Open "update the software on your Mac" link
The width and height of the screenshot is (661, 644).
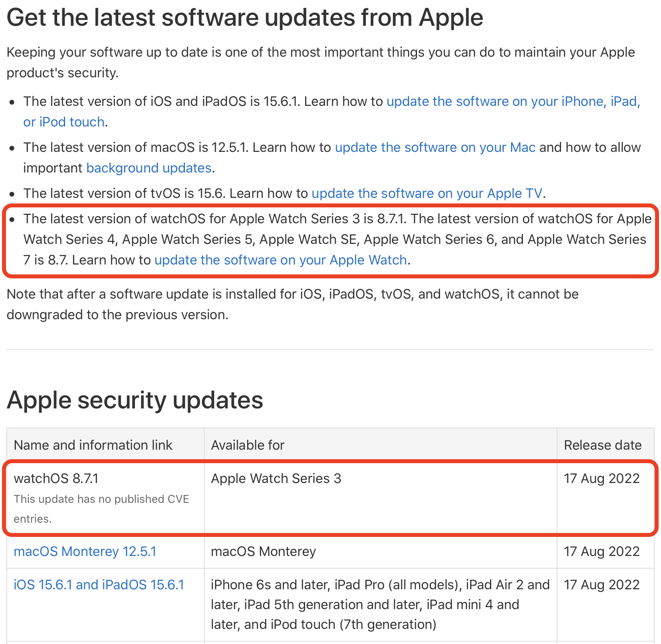[x=435, y=148]
